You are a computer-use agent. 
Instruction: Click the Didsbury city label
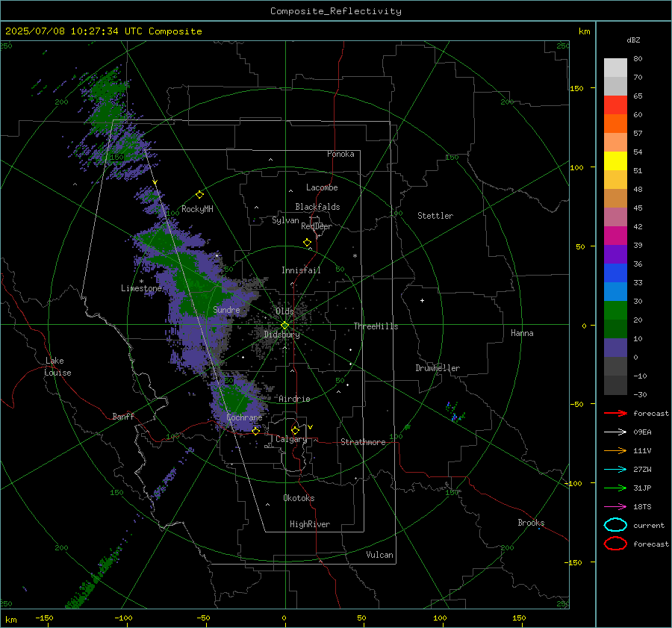point(282,335)
